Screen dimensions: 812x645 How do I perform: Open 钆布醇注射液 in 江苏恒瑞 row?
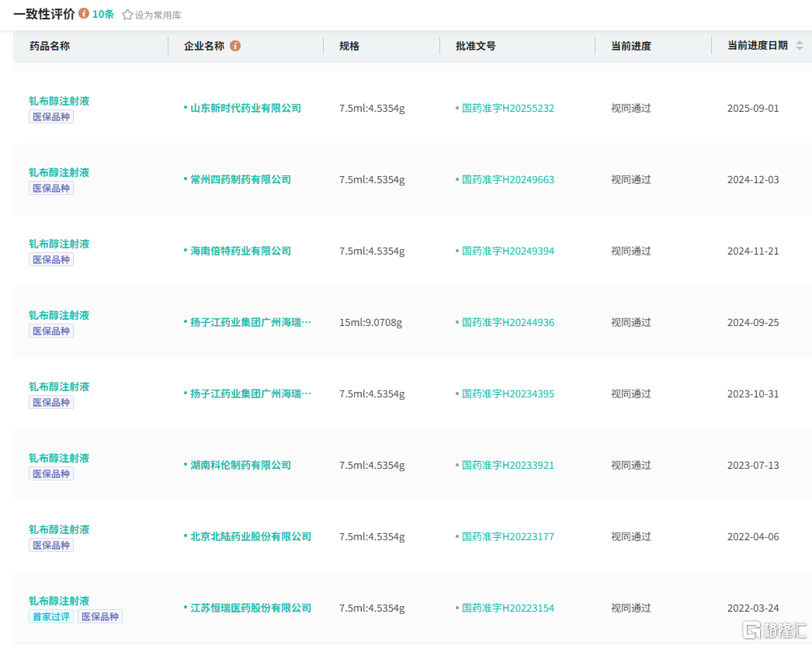(x=59, y=601)
